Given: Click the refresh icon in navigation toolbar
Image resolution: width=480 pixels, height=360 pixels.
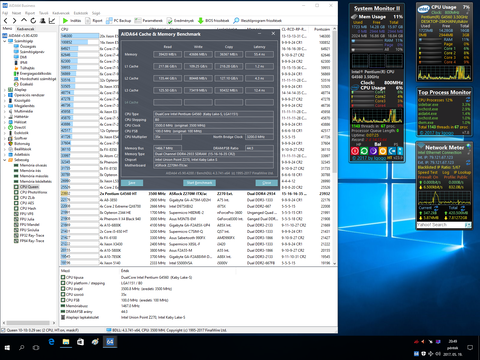Looking at the screenshot, I should pos(33,21).
